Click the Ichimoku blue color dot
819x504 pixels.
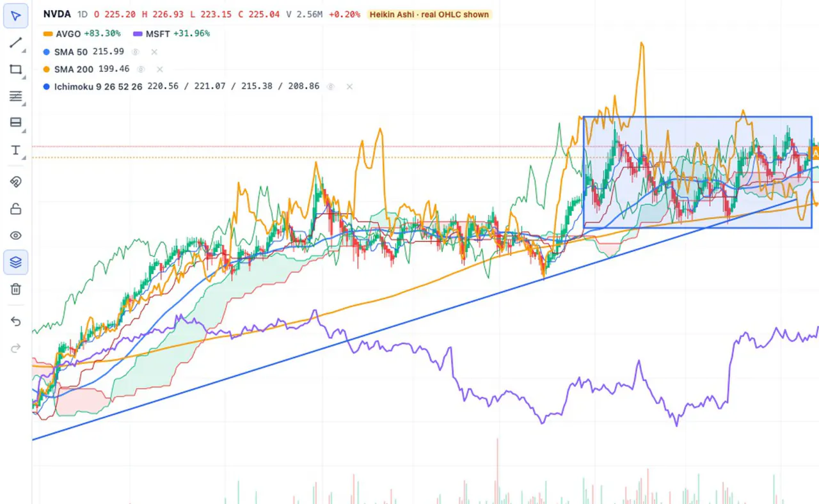46,86
